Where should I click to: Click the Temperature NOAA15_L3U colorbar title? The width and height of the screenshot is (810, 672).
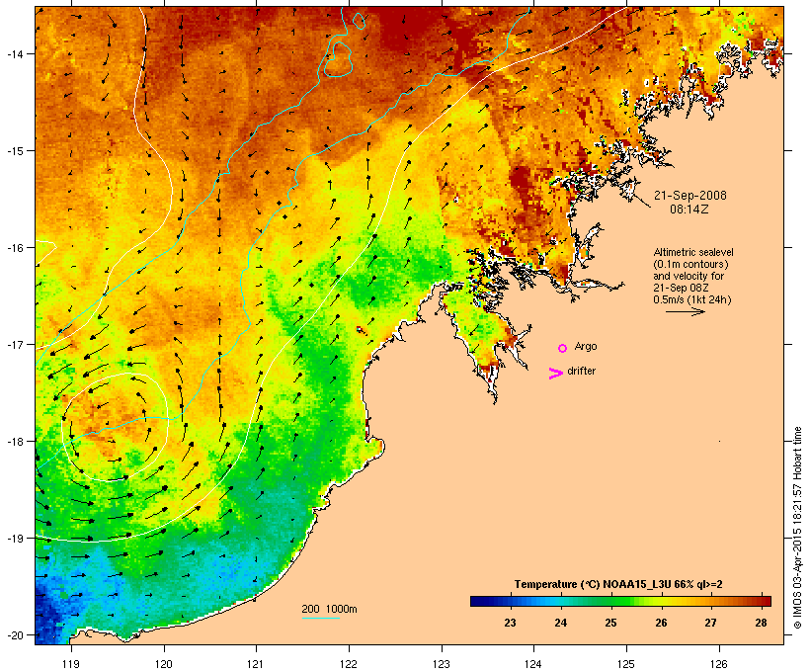pos(618,584)
